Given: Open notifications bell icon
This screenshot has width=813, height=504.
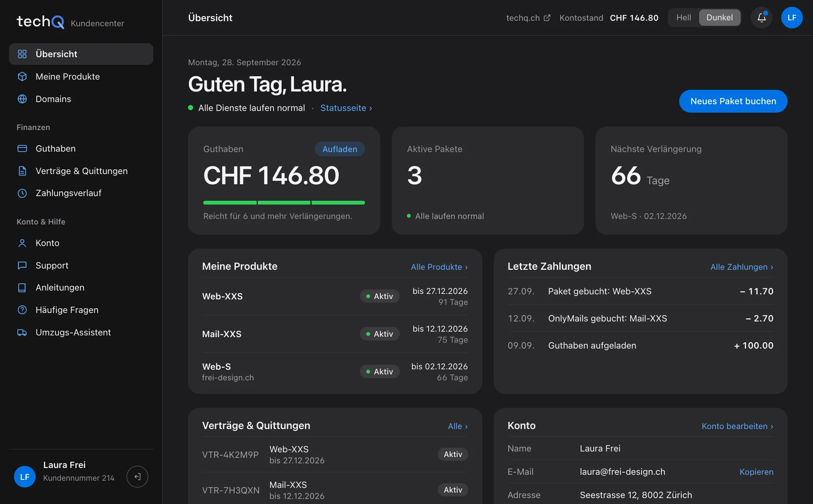Looking at the screenshot, I should (x=761, y=18).
